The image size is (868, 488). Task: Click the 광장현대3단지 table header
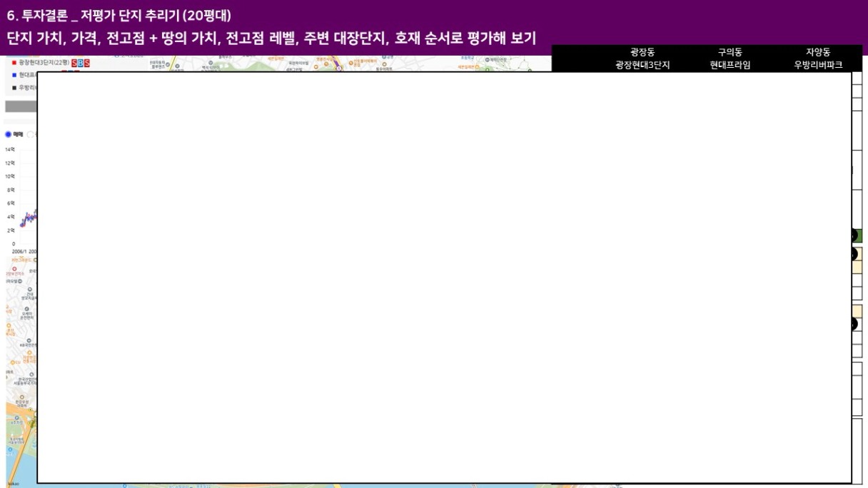click(642, 65)
